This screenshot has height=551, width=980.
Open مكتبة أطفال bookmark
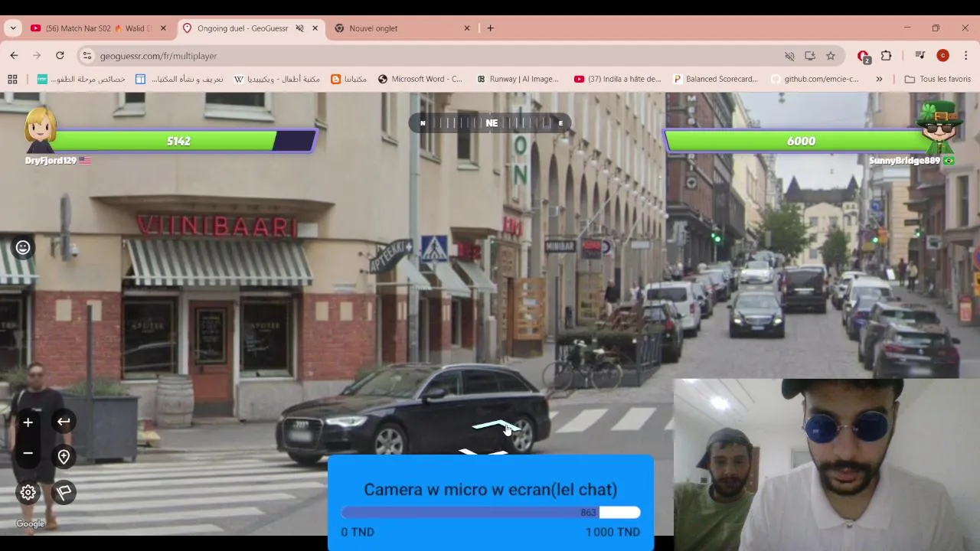(277, 79)
